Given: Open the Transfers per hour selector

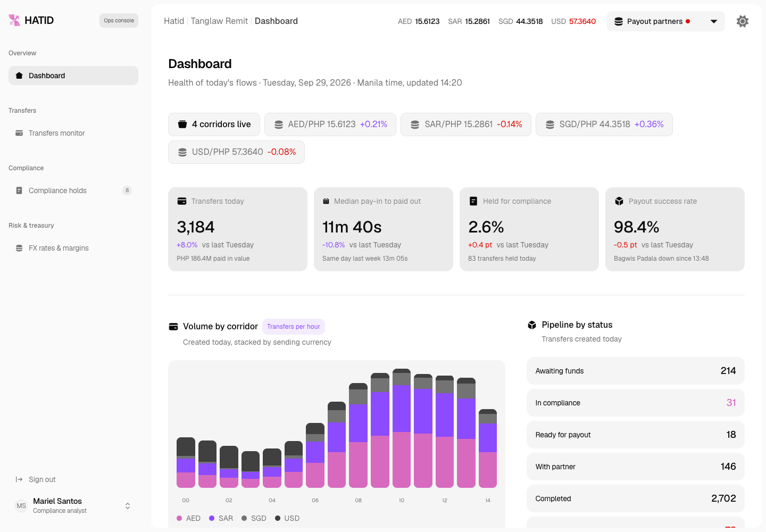Looking at the screenshot, I should [294, 327].
